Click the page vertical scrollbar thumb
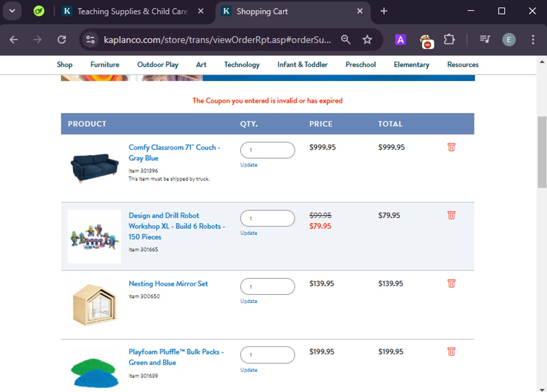 pyautogui.click(x=542, y=152)
